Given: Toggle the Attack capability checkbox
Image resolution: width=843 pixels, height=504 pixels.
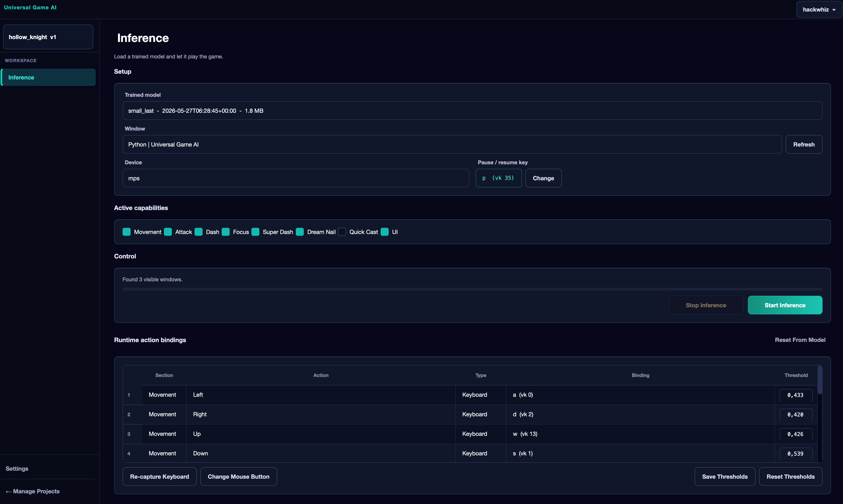Looking at the screenshot, I should pyautogui.click(x=168, y=232).
